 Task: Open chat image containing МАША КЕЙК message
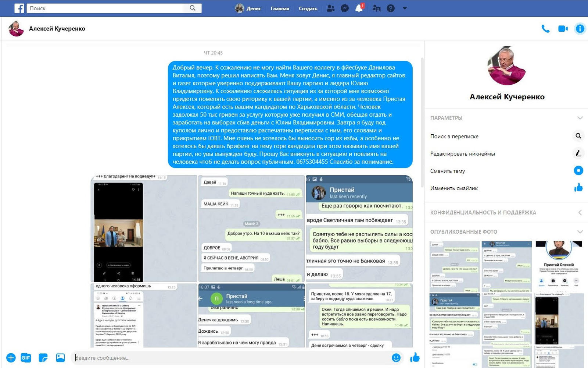(x=251, y=229)
